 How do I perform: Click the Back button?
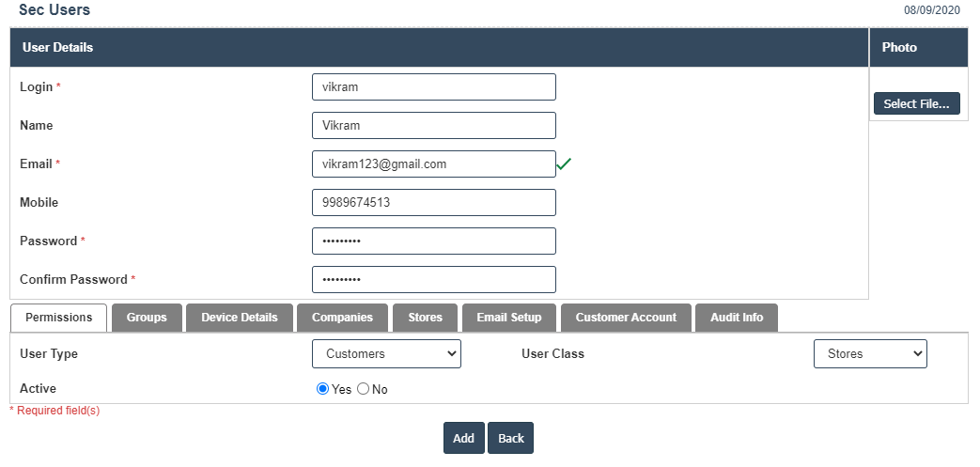click(x=510, y=438)
